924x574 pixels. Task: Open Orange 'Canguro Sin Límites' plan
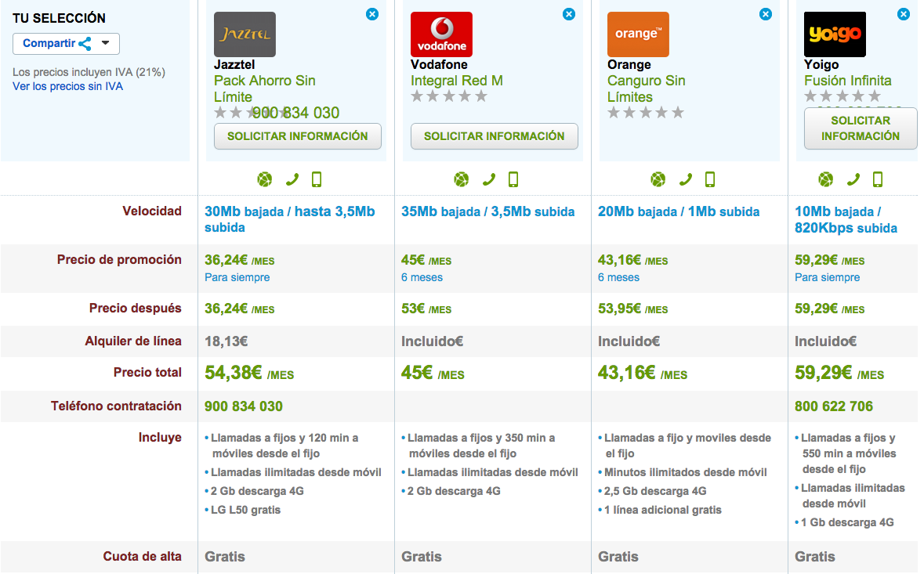point(647,89)
